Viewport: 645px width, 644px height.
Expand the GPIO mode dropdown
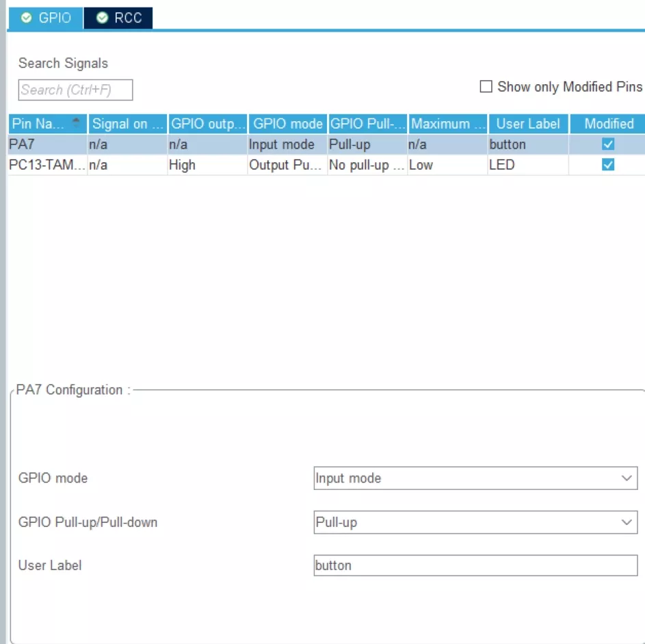pos(475,478)
